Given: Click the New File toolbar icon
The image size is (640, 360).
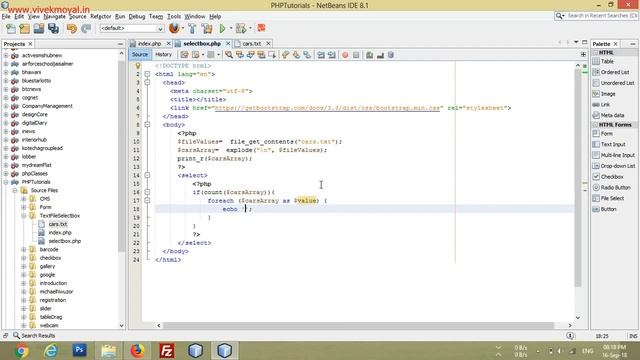Looking at the screenshot, I should (11, 28).
